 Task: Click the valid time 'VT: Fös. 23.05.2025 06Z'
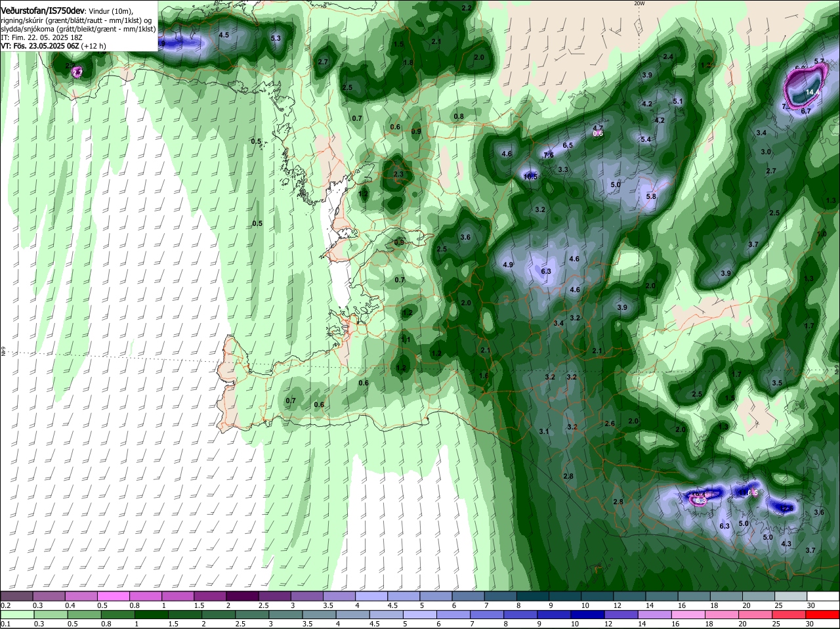point(39,46)
